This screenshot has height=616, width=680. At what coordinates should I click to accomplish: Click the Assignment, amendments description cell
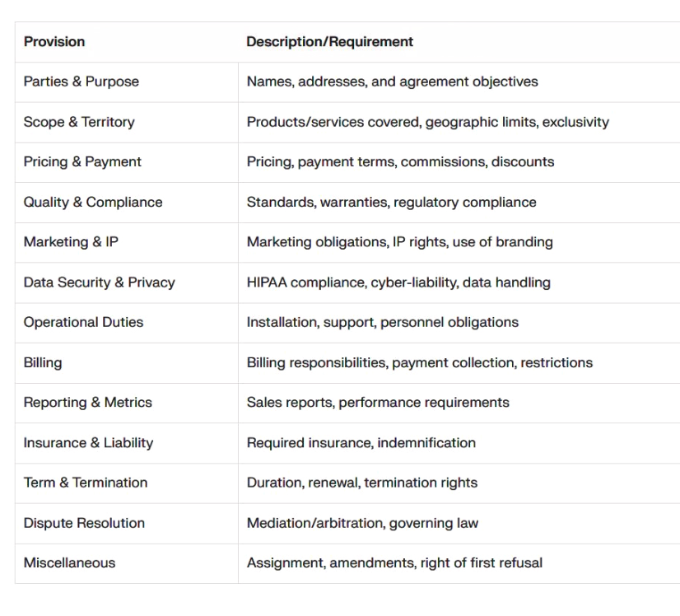394,563
